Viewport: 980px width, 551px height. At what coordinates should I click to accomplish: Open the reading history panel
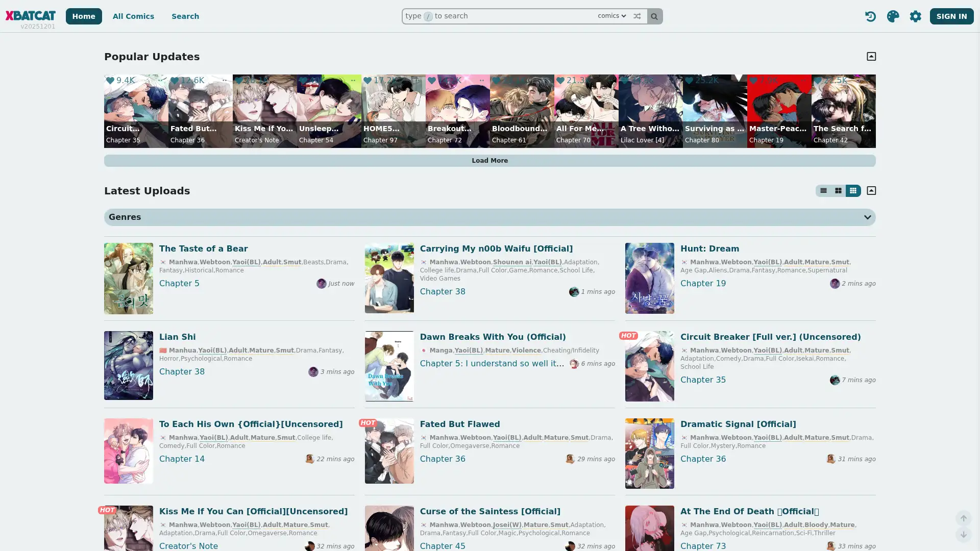[x=870, y=16]
